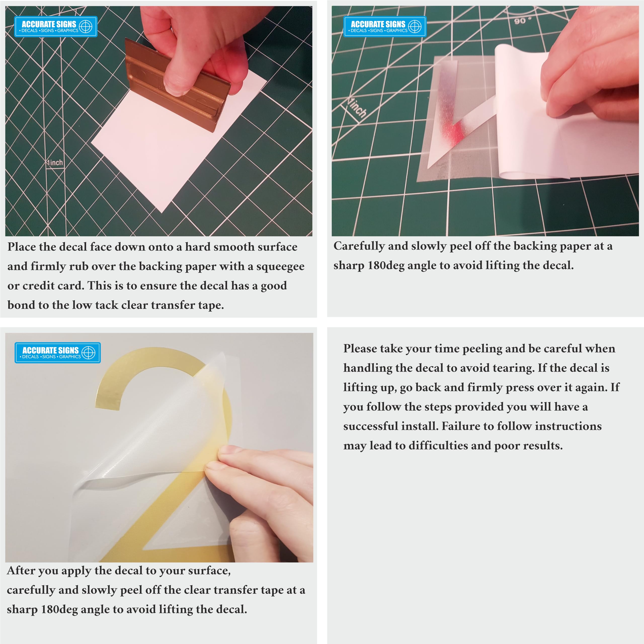644x644 pixels.
Task: Click the 'After you apply the decal' caption
Action: (156, 590)
